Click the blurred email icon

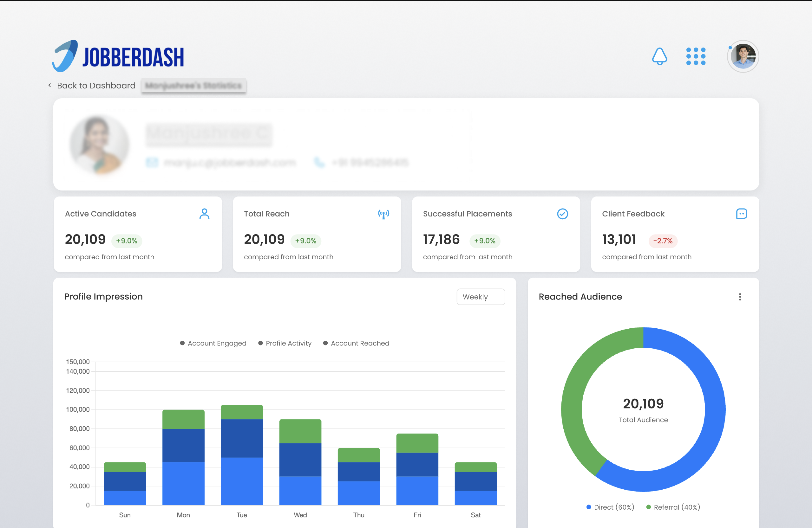152,163
